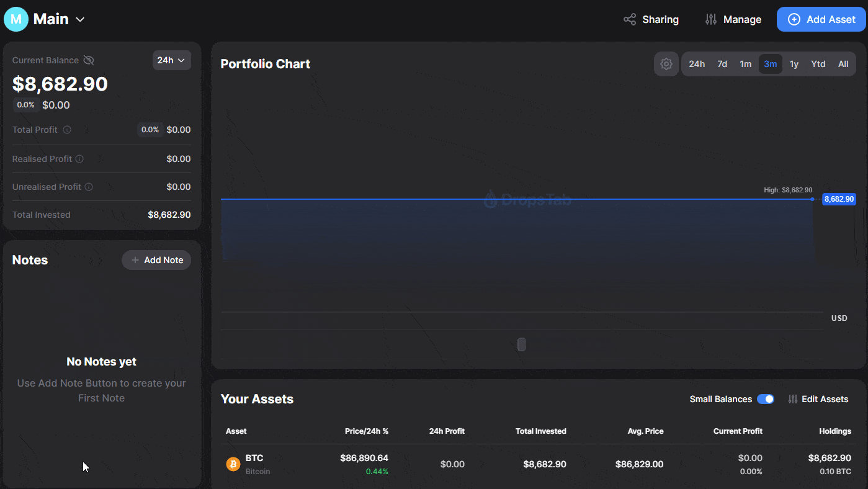Expand the 24h balance period dropdown
Screen dimensions: 868x489
tap(171, 60)
